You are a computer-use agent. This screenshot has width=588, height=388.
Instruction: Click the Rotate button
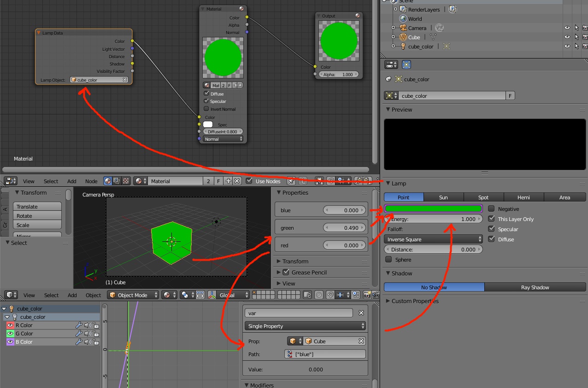(x=37, y=216)
